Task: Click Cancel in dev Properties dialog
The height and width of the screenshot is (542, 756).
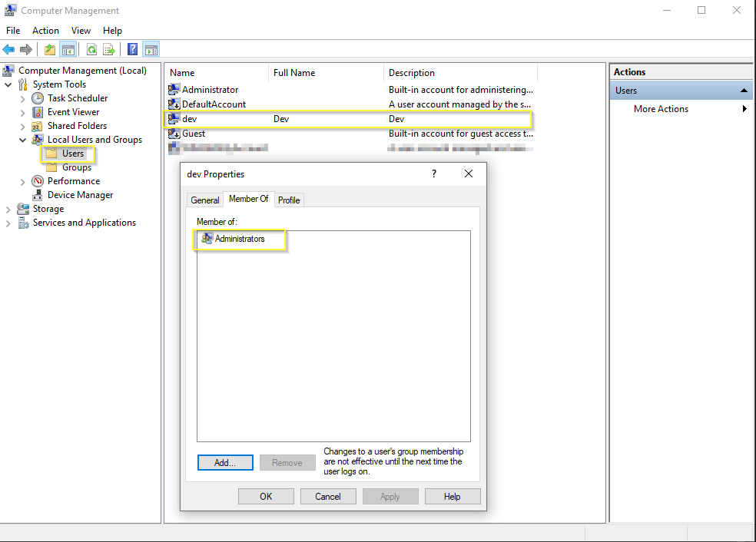Action: 328,496
